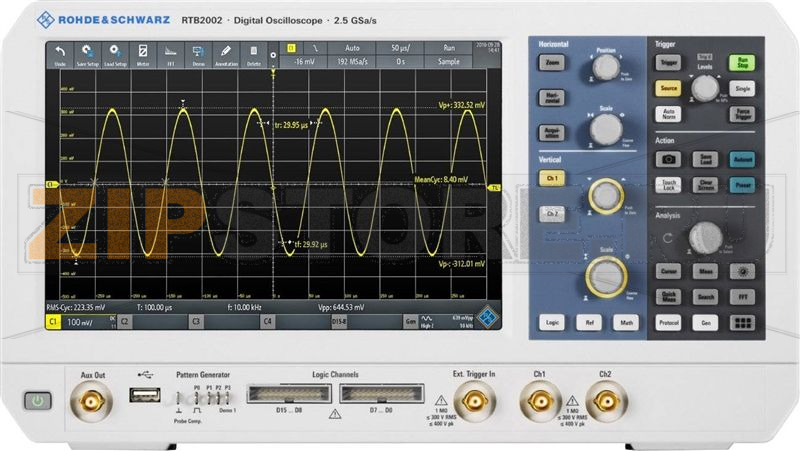
Task: Open the -16 mV trigger level field
Action: click(304, 61)
